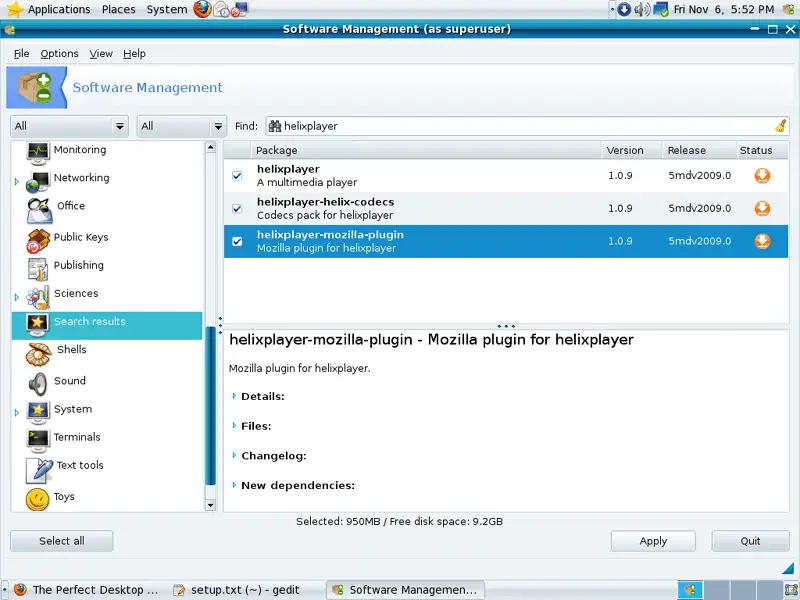800x600 pixels.
Task: Open the Public Keys category icon
Action: coord(38,241)
